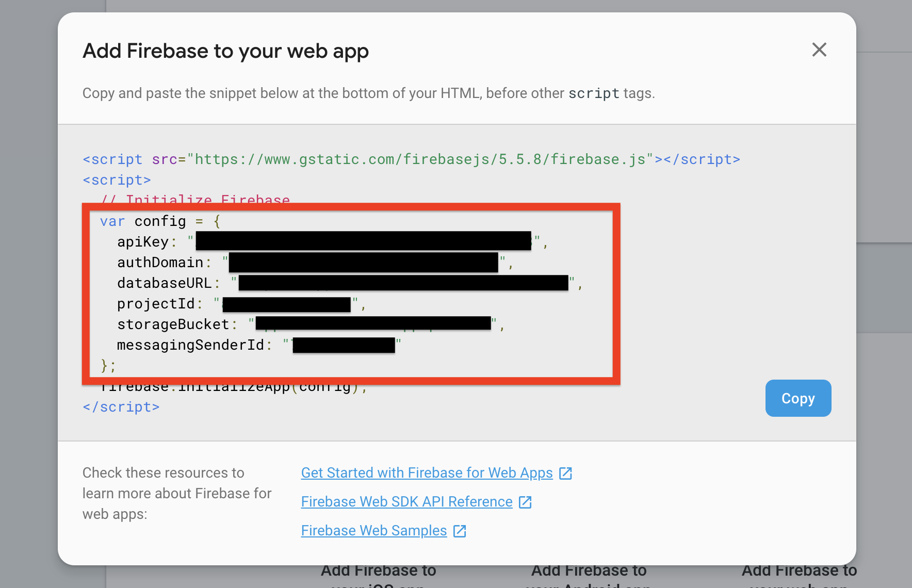Click the authDomain property name
The height and width of the screenshot is (588, 912).
click(x=160, y=263)
